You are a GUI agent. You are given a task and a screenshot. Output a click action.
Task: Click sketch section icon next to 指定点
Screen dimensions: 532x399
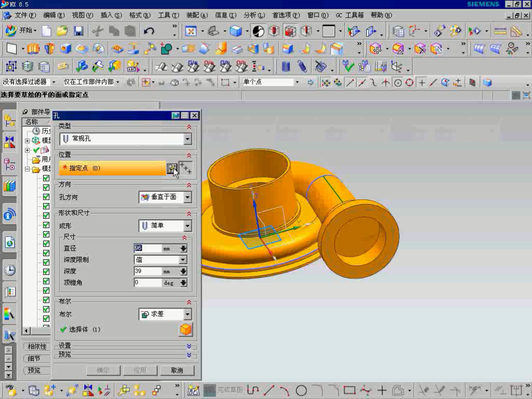click(172, 168)
